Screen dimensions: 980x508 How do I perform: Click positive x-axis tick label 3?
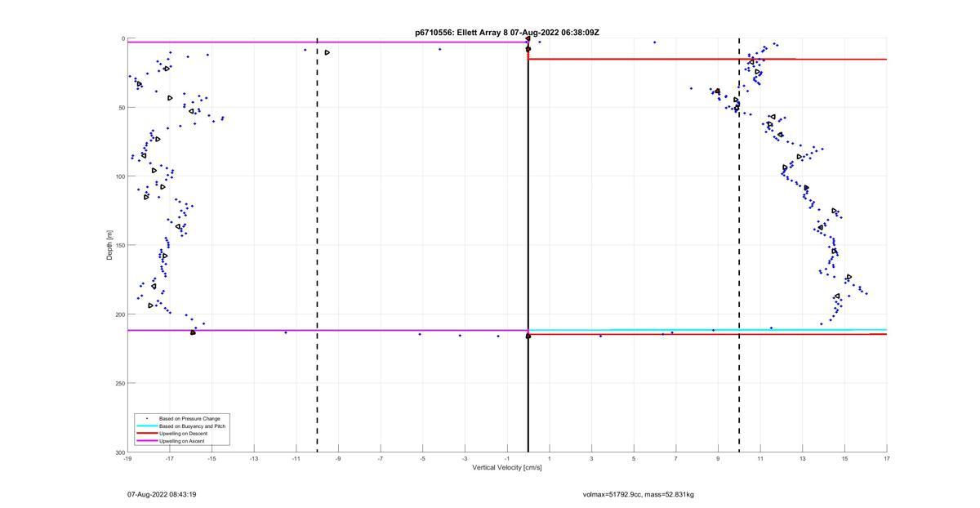[591, 459]
